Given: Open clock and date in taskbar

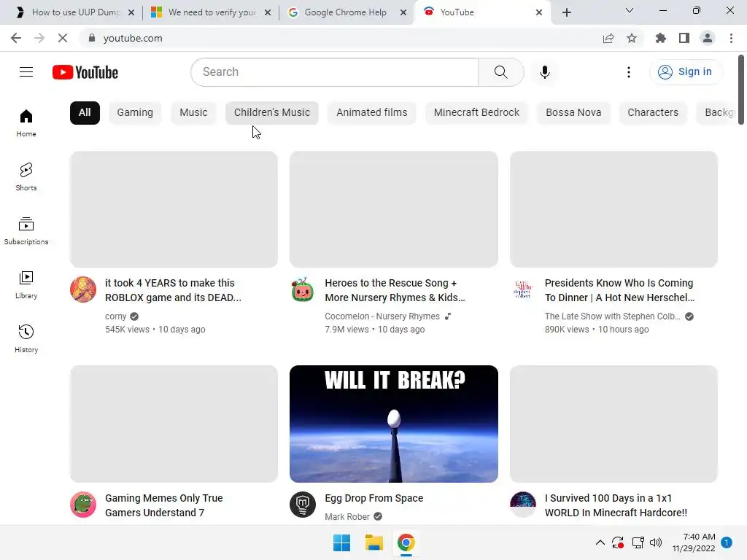Looking at the screenshot, I should pyautogui.click(x=694, y=542).
